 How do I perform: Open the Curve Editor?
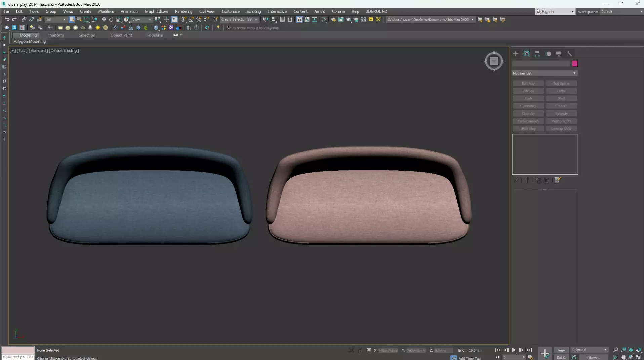[x=307, y=19]
